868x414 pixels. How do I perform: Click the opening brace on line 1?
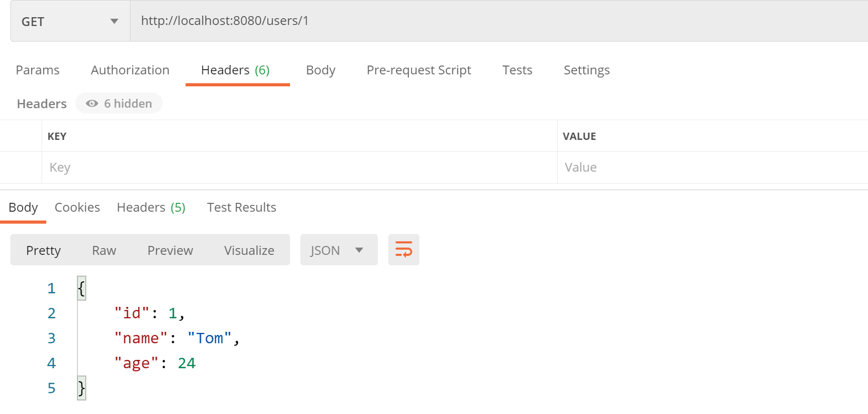pos(82,288)
